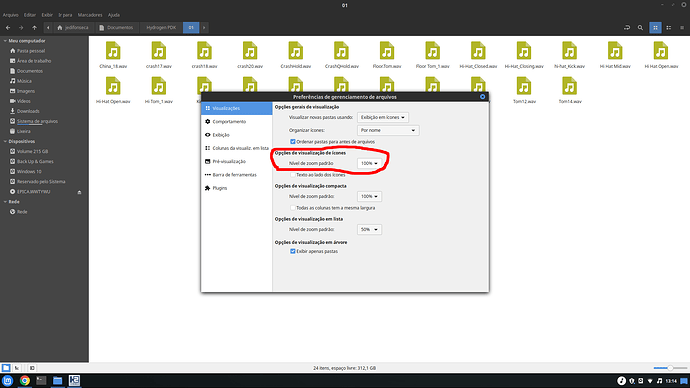Screen dimensions: 690x388
Task: Open the Marcadores menu
Action: tap(90, 15)
